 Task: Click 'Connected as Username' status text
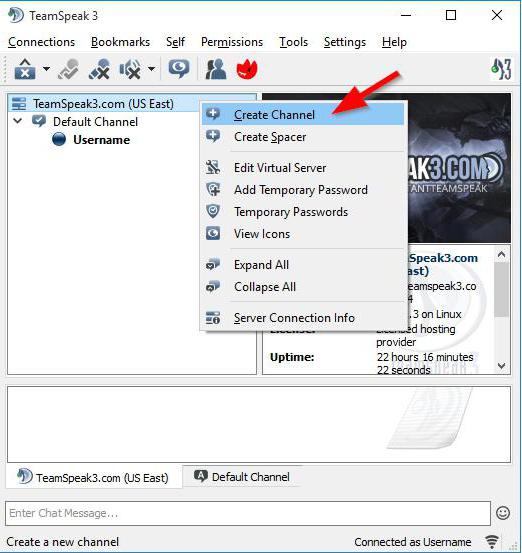click(x=413, y=542)
